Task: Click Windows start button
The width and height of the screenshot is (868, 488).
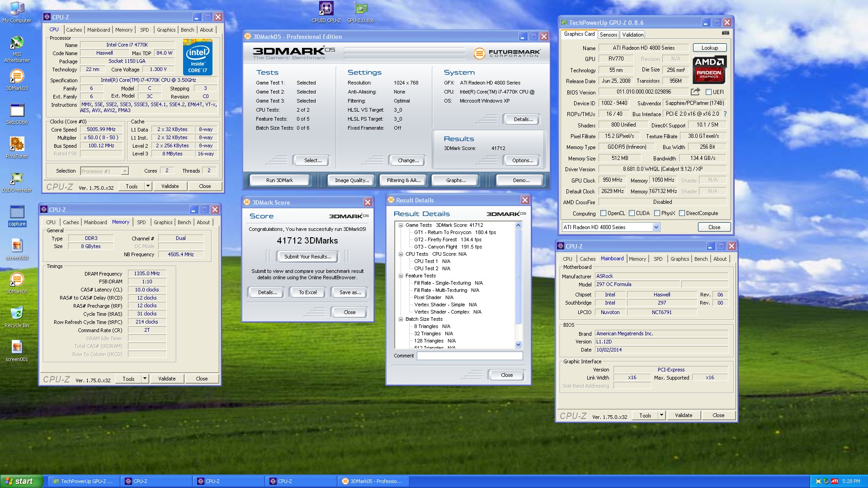Action: pos(22,481)
